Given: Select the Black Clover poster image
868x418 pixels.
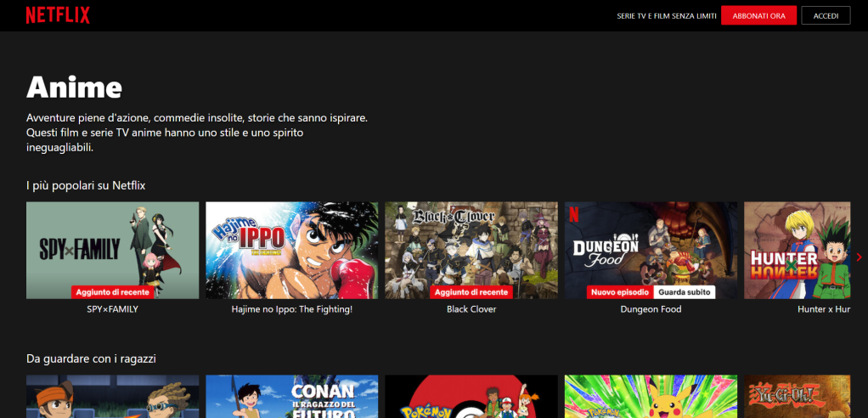Looking at the screenshot, I should click(471, 245).
